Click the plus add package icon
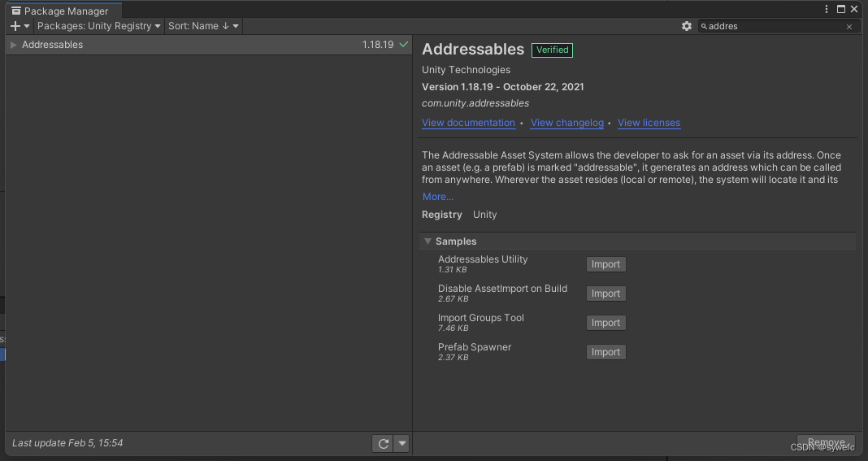The image size is (868, 461). coord(15,26)
